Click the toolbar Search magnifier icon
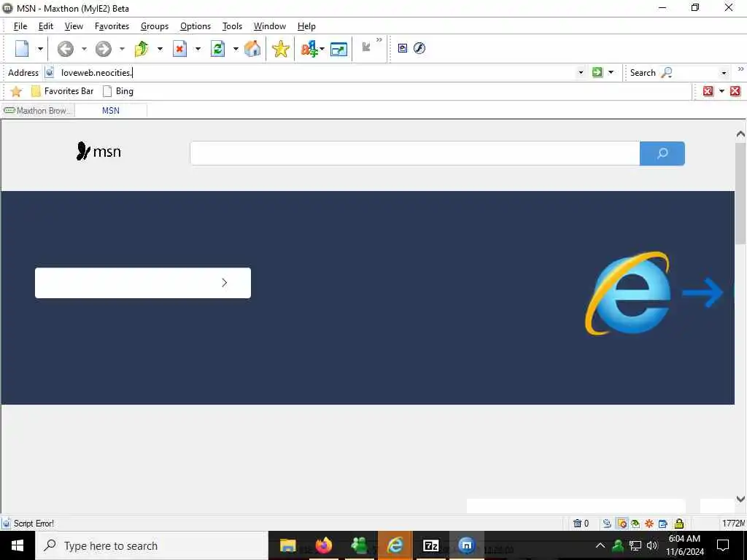Screen dimensions: 747x560 coord(667,73)
